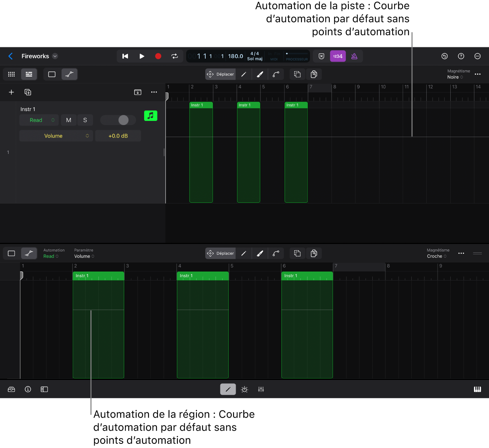This screenshot has height=448, width=489.
Task: Click the red Record button
Action: click(158, 56)
